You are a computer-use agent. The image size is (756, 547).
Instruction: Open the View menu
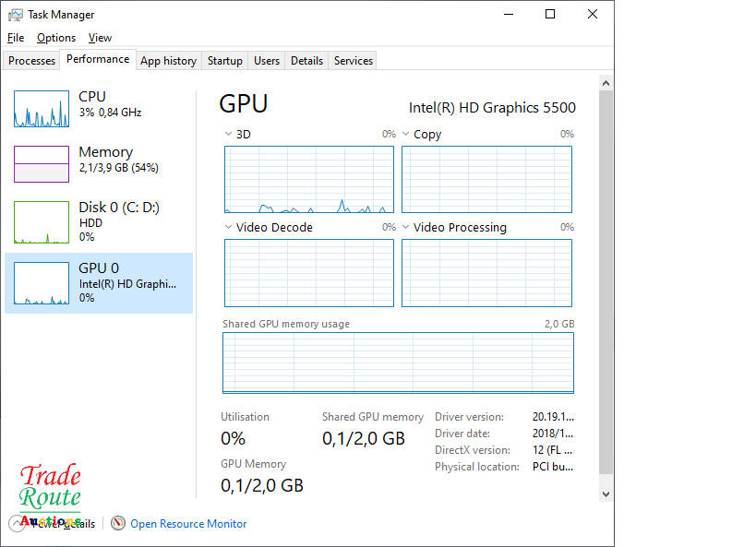point(100,38)
